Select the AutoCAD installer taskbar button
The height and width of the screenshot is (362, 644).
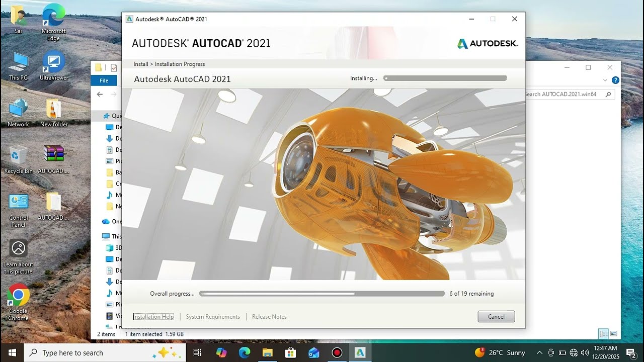point(360,352)
